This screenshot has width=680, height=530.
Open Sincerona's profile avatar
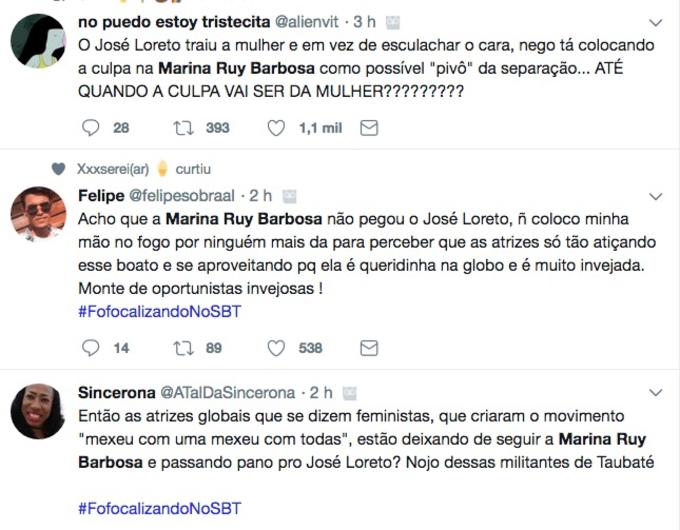click(38, 410)
